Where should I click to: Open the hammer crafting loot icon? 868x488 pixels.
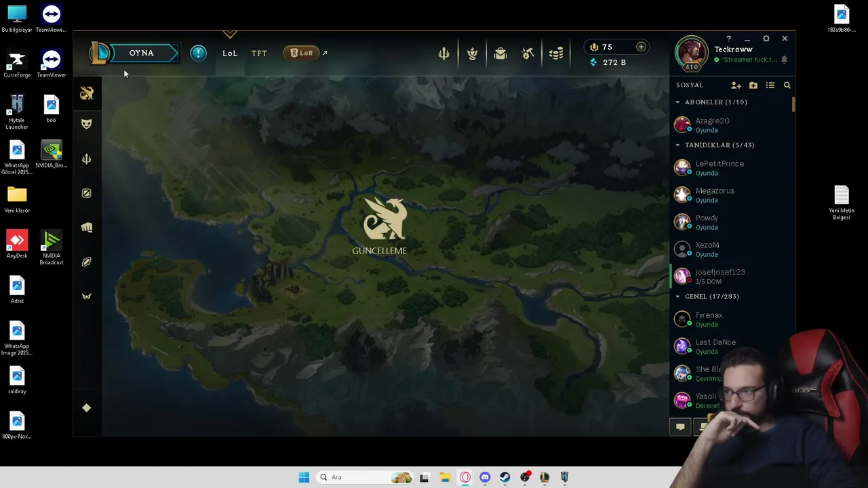528,54
